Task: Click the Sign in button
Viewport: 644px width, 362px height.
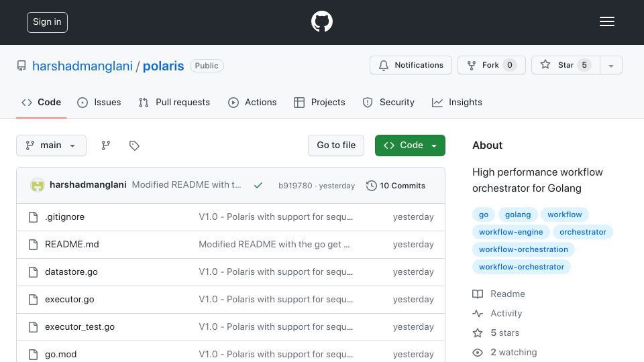Action: pos(47,22)
